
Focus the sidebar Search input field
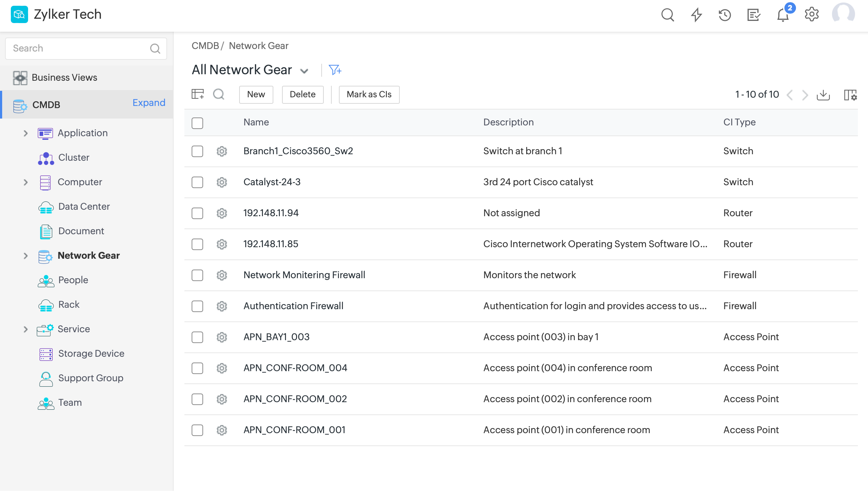[x=86, y=49]
